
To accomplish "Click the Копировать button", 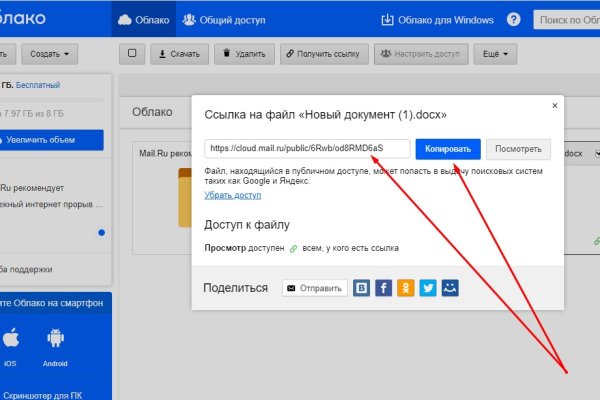I will [x=448, y=149].
